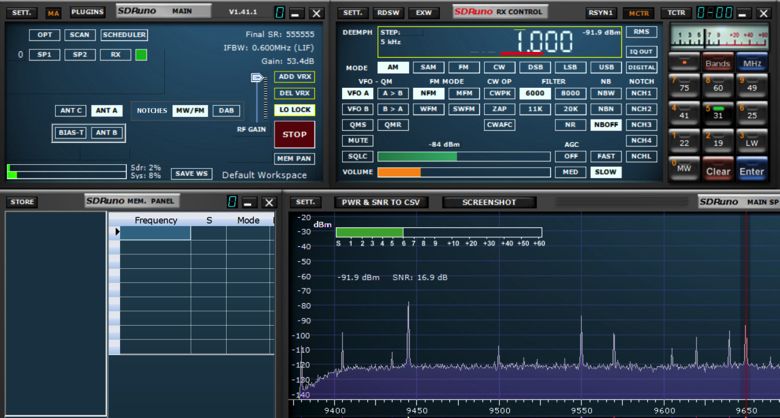This screenshot has width=780, height=418.
Task: Enable notch filter NCH1
Action: 641,93
